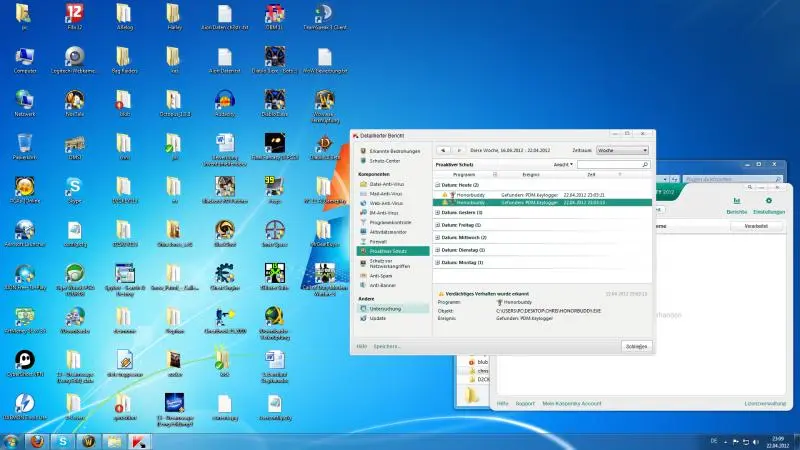Click in the report search field

point(610,163)
